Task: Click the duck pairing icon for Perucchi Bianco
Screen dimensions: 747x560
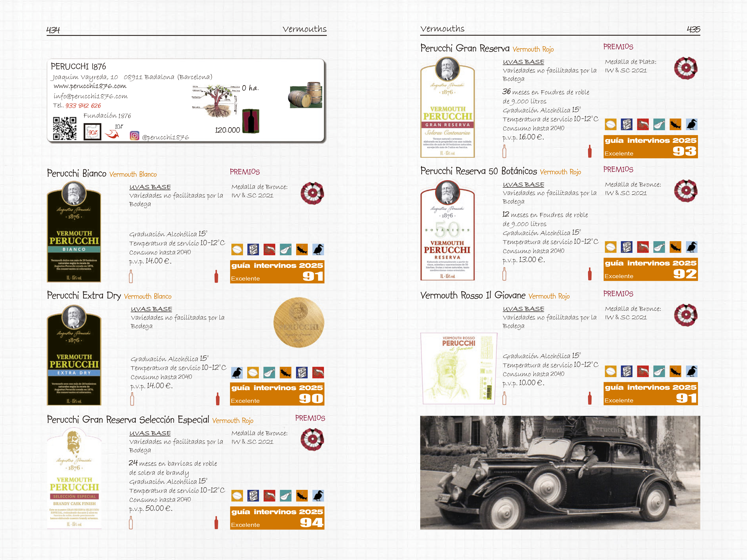Action: 318,249
